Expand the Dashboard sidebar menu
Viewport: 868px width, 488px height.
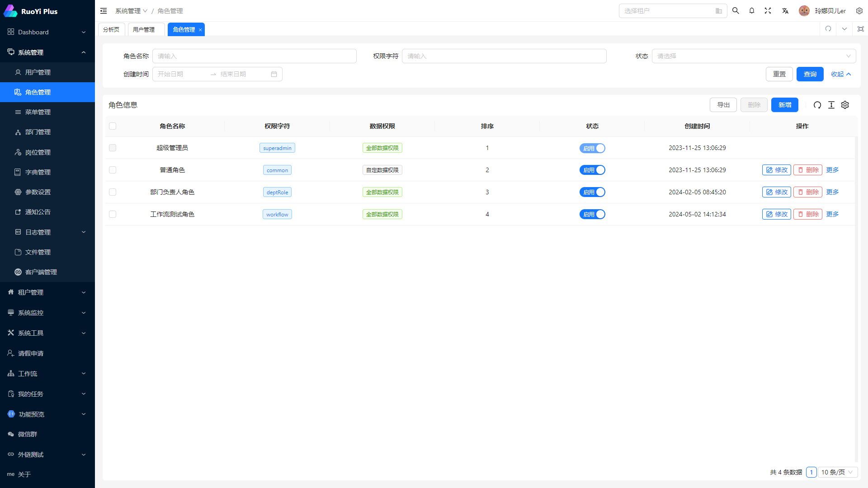click(x=47, y=32)
